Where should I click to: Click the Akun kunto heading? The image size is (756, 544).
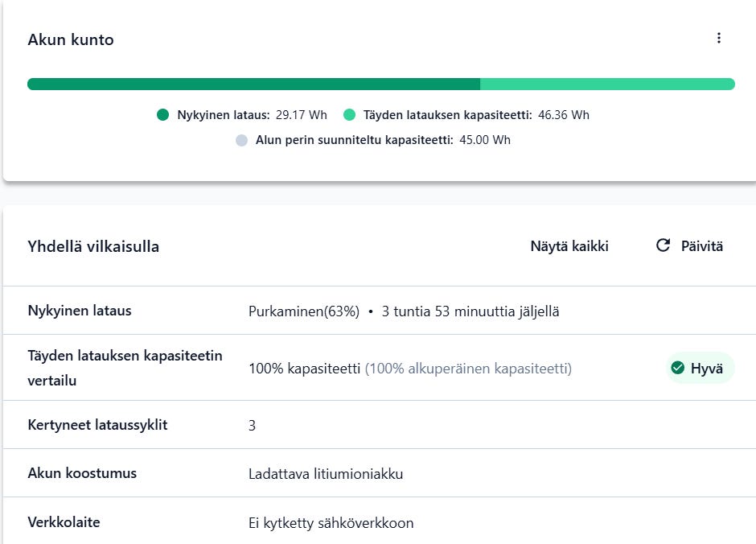coord(71,39)
